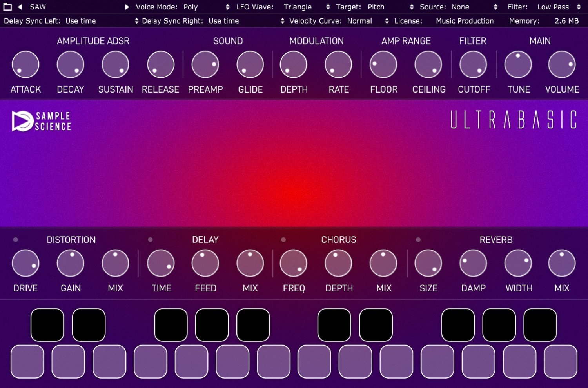The height and width of the screenshot is (388, 588).
Task: Click the ATTACK knob
Action: pyautogui.click(x=25, y=65)
